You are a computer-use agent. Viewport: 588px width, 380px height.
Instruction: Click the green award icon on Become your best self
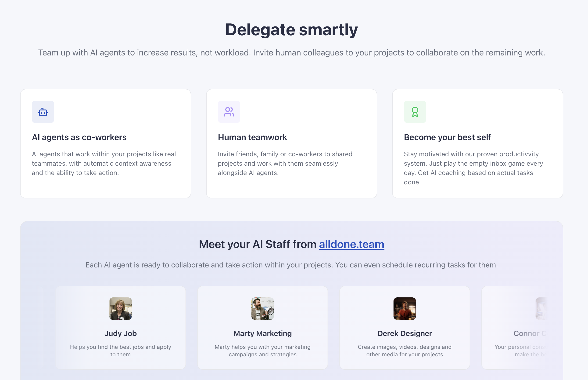[x=415, y=112]
